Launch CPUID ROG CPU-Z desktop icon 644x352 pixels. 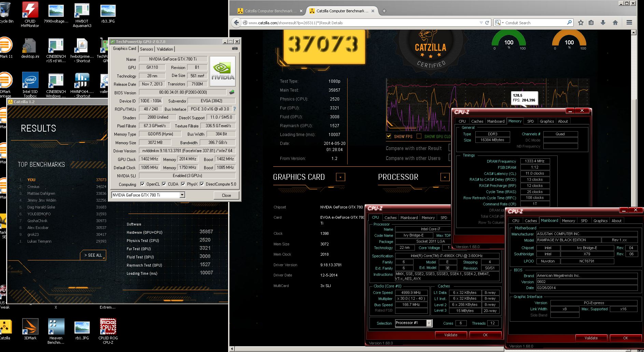tap(108, 331)
